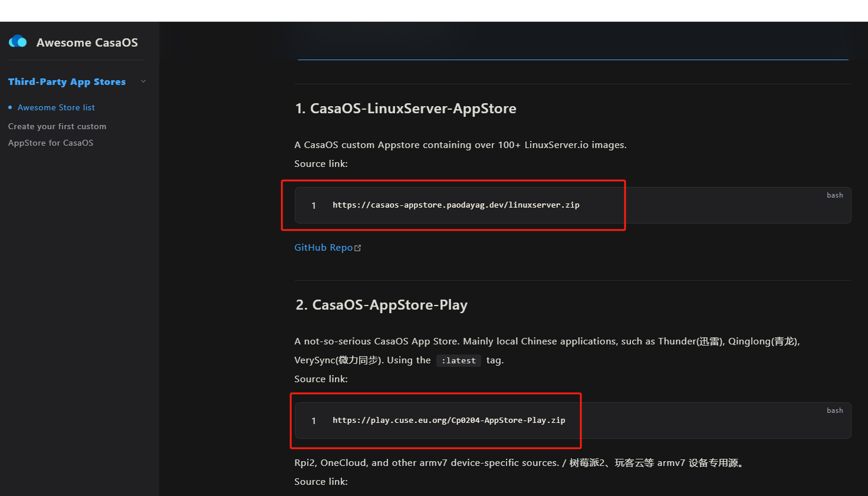Open Create your first custom AppStore page
Viewport: 868px width, 496px height.
(57, 134)
